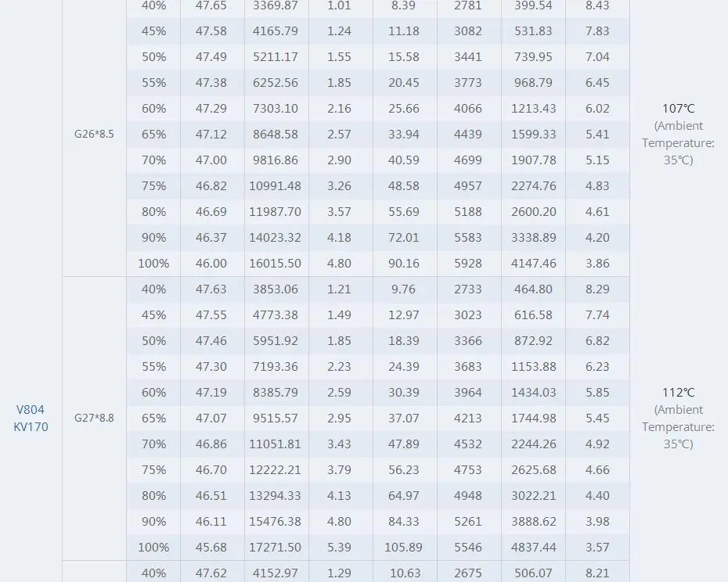Screen dimensions: 728x582
Task: Select the G27*8.8 propeller cell
Action: click(x=94, y=418)
